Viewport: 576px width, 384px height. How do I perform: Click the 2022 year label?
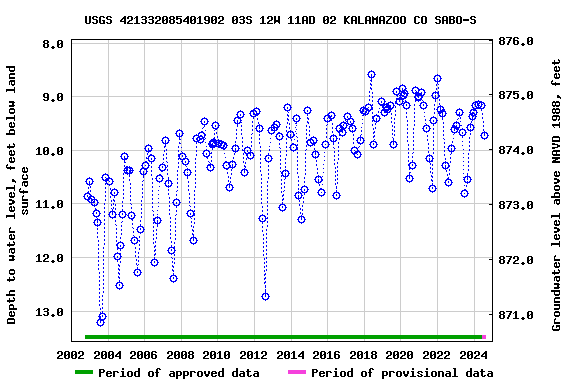pos(436,355)
